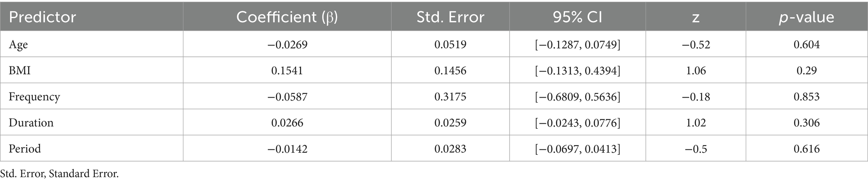Select the Age row label

[18, 45]
